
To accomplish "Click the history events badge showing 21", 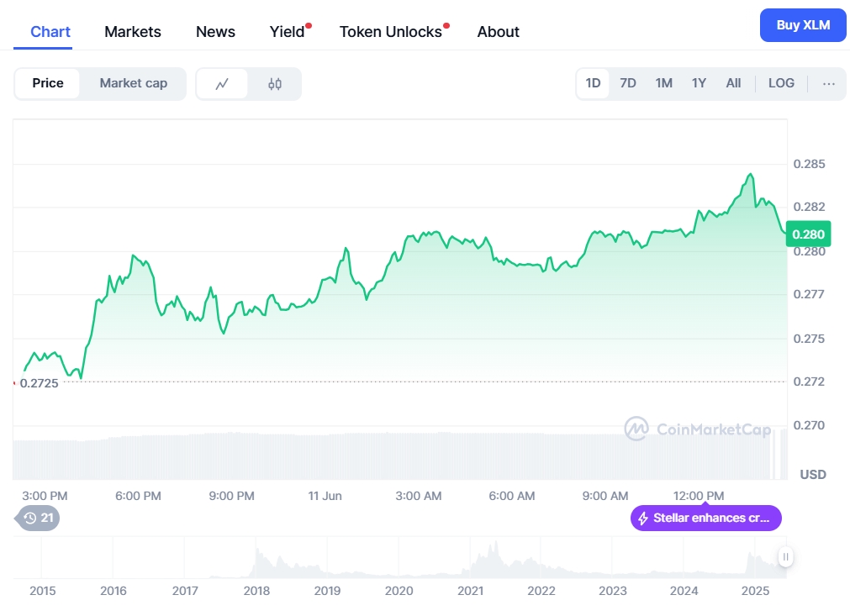I will 38,518.
